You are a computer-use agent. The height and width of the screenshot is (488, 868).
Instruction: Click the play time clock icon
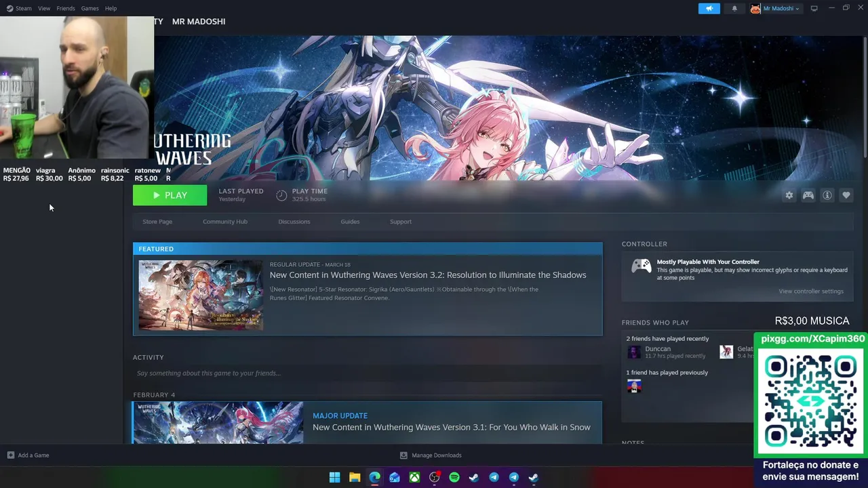(281, 195)
